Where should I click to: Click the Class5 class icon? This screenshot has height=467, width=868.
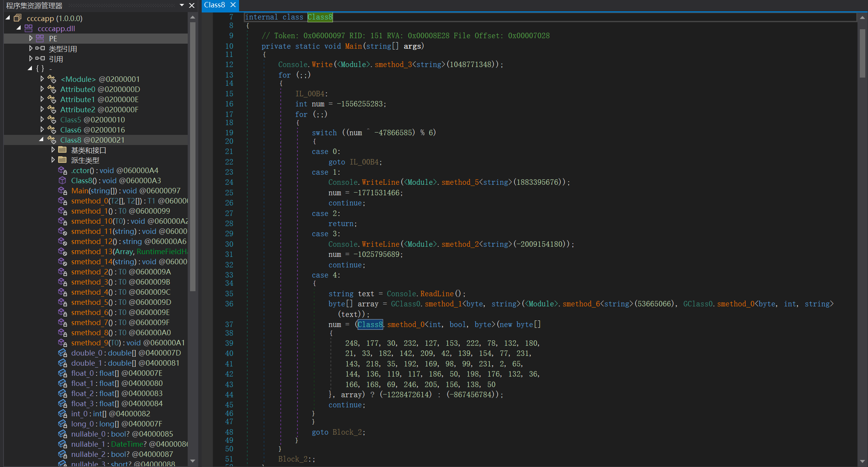pyautogui.click(x=52, y=119)
